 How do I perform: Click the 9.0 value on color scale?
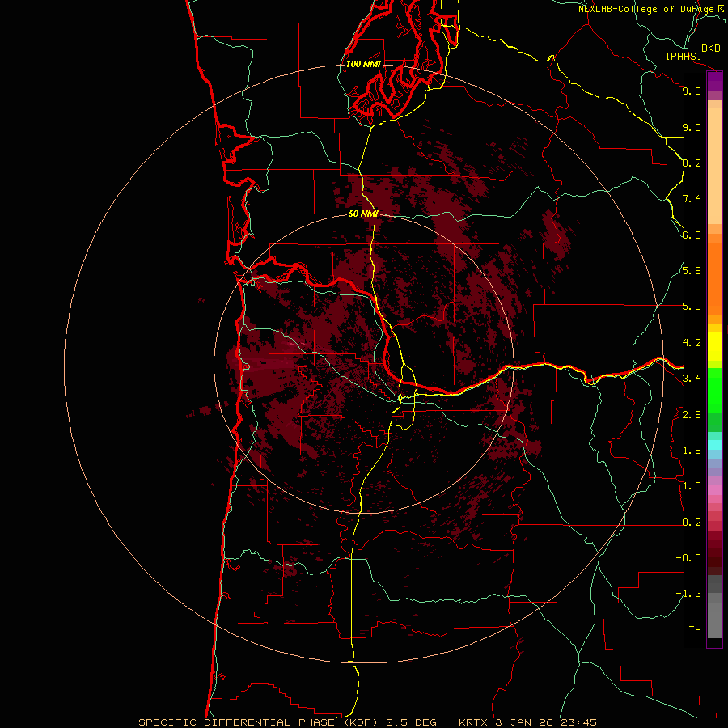coord(692,127)
